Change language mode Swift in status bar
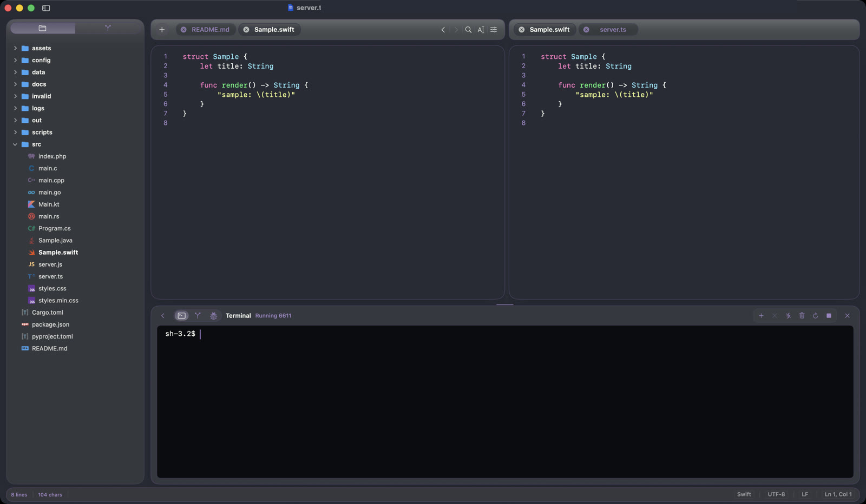The image size is (866, 504). (x=744, y=494)
